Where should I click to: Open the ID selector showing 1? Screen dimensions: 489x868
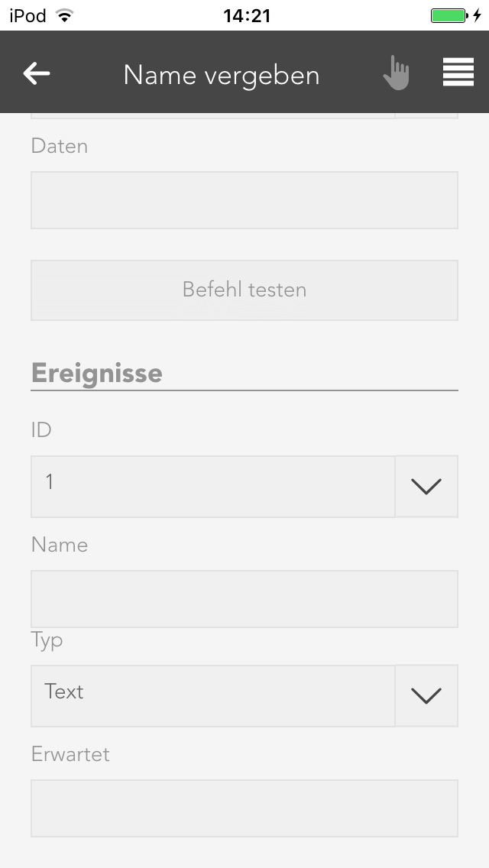[212, 487]
